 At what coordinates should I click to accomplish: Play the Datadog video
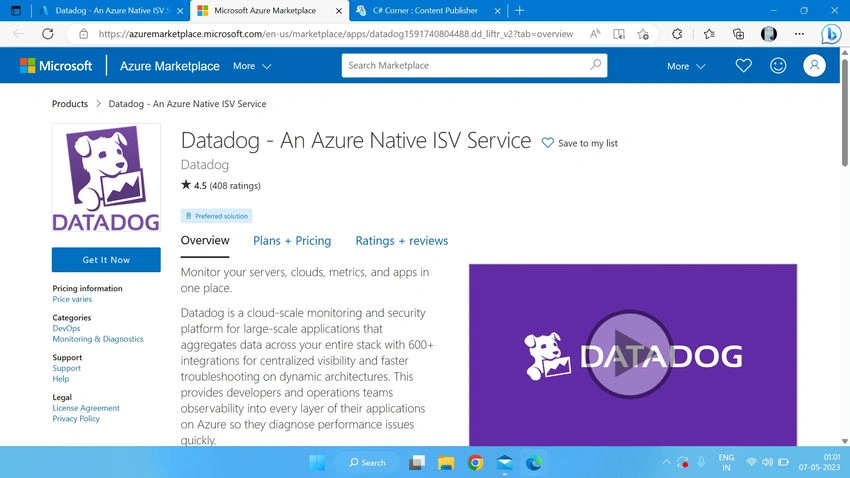click(629, 354)
